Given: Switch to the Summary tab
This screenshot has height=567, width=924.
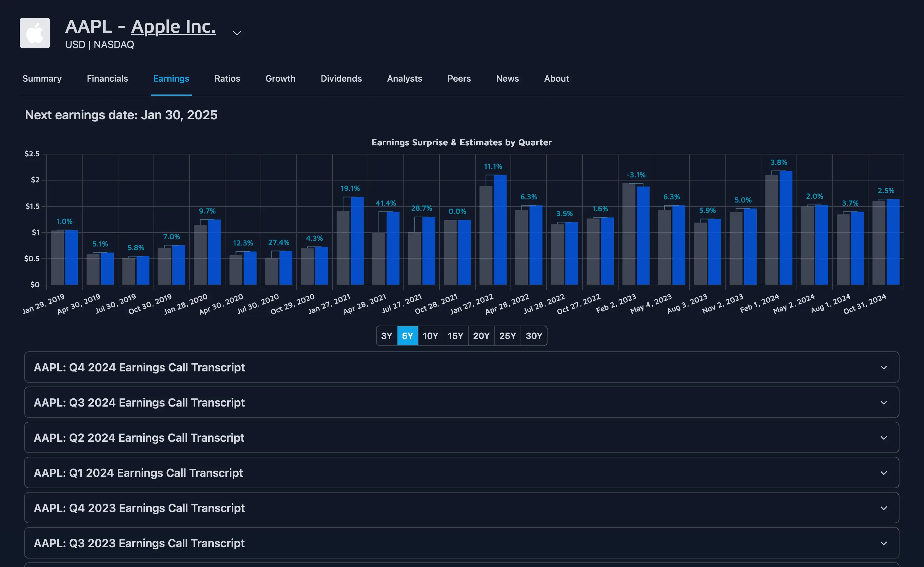Looking at the screenshot, I should coord(42,78).
